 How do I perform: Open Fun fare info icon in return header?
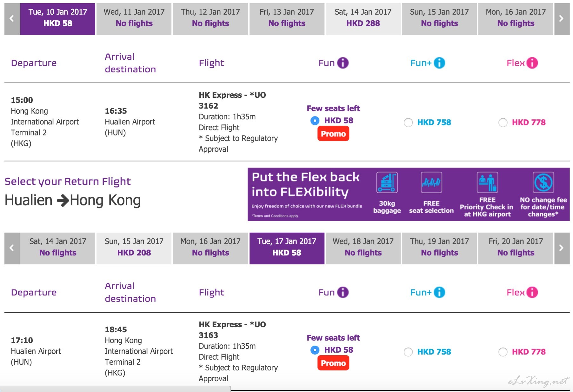pyautogui.click(x=343, y=292)
